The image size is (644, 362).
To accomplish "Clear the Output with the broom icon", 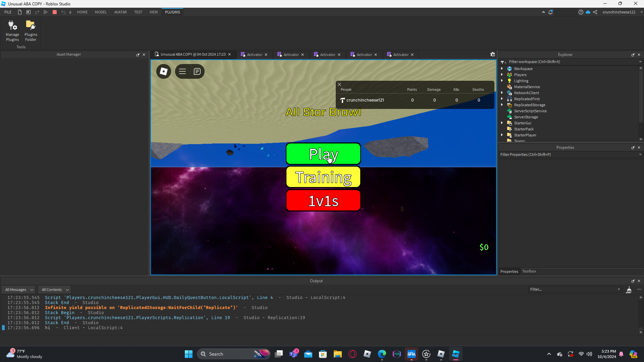I will [629, 290].
